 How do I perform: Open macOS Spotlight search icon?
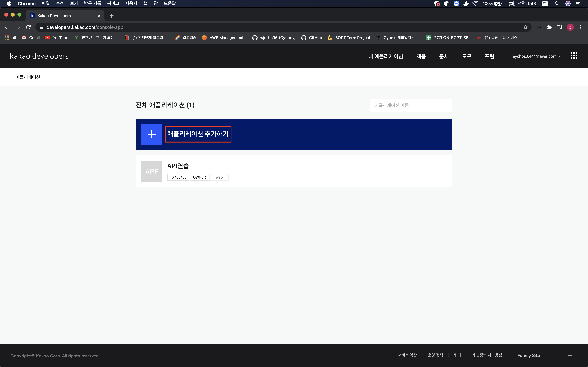coord(557,4)
